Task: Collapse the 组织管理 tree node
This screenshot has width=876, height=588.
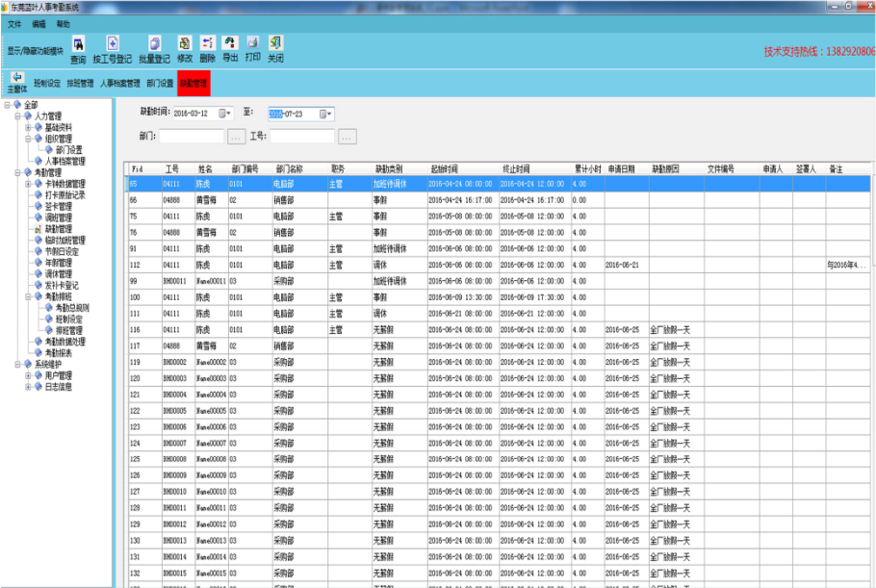Action: pyautogui.click(x=28, y=139)
